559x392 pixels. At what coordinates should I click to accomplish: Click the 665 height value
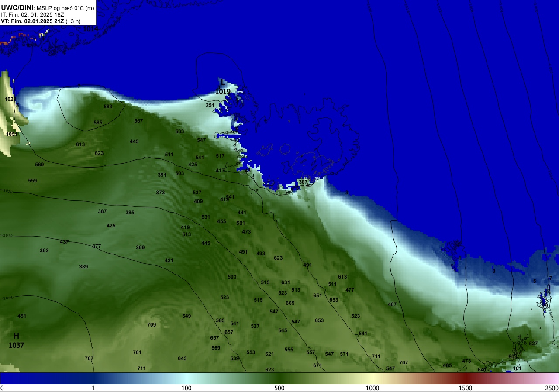pyautogui.click(x=290, y=303)
